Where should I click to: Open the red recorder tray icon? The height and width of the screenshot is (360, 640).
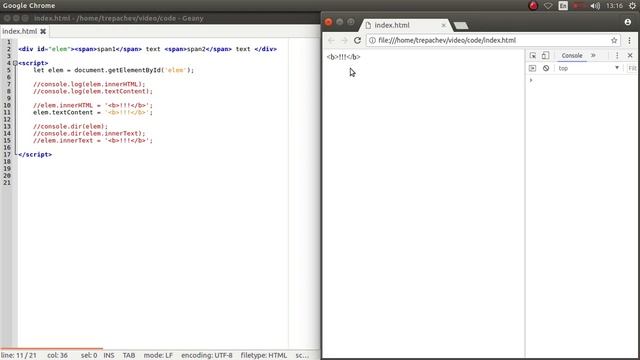click(533, 6)
